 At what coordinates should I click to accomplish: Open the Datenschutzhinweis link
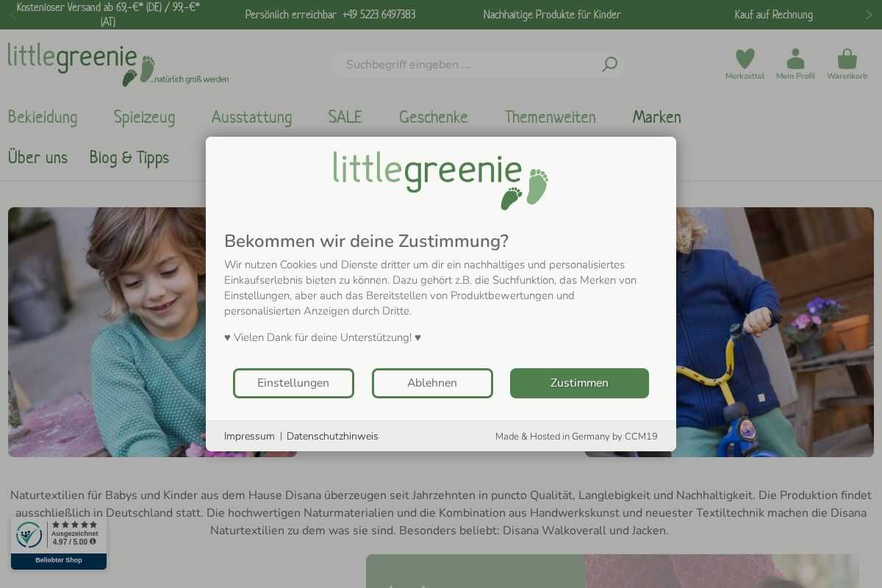[332, 437]
